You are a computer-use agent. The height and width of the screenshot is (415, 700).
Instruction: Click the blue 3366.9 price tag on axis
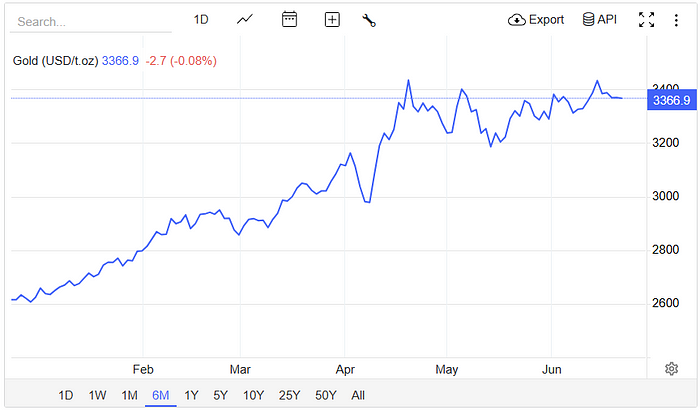pos(671,100)
